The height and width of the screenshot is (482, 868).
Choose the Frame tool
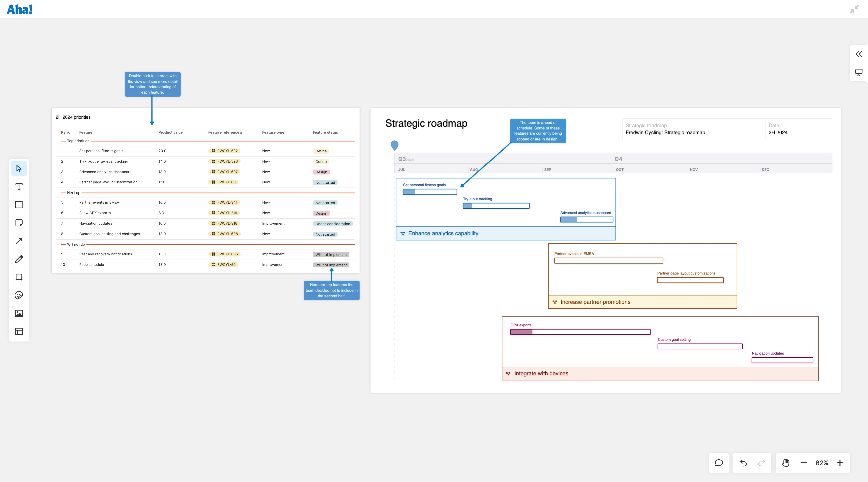pos(19,277)
